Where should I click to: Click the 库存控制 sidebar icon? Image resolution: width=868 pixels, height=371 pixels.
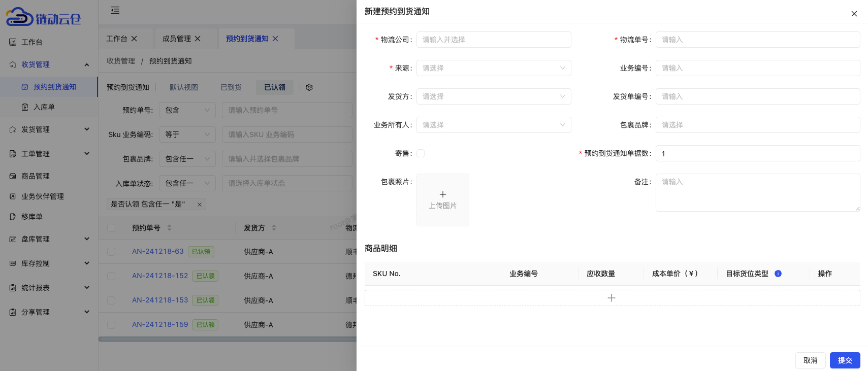(13, 263)
